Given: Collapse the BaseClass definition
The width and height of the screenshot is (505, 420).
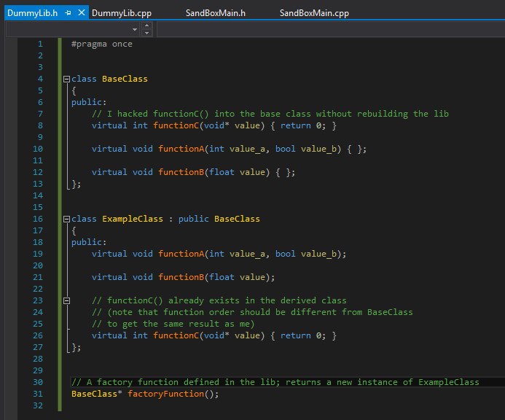Looking at the screenshot, I should click(x=66, y=79).
